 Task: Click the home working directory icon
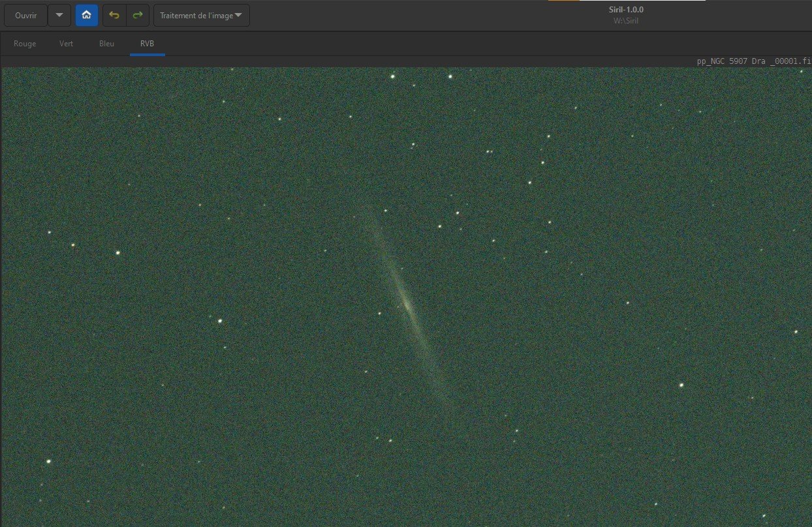[87, 15]
